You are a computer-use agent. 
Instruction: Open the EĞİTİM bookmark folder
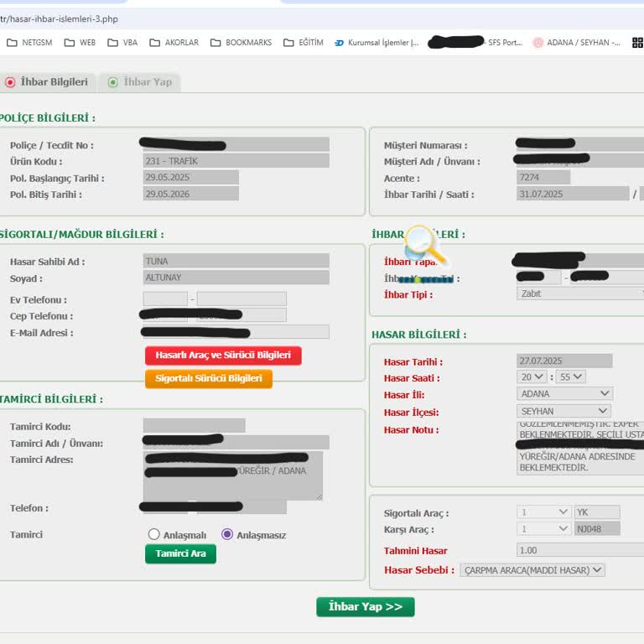[304, 43]
